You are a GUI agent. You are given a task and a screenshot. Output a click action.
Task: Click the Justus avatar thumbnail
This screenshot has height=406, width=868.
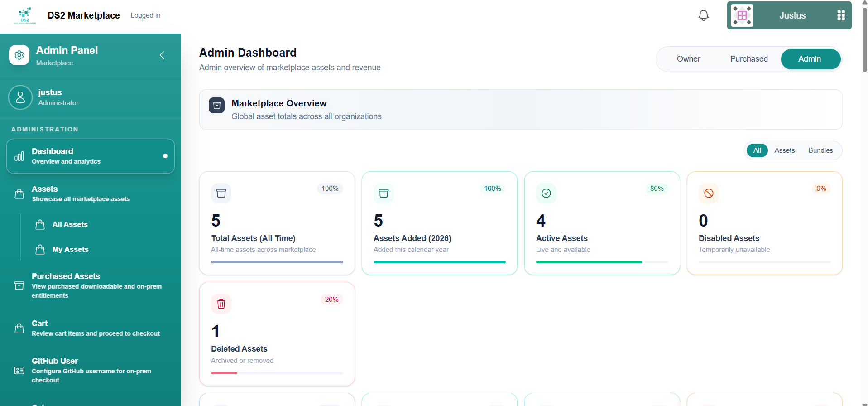[742, 15]
